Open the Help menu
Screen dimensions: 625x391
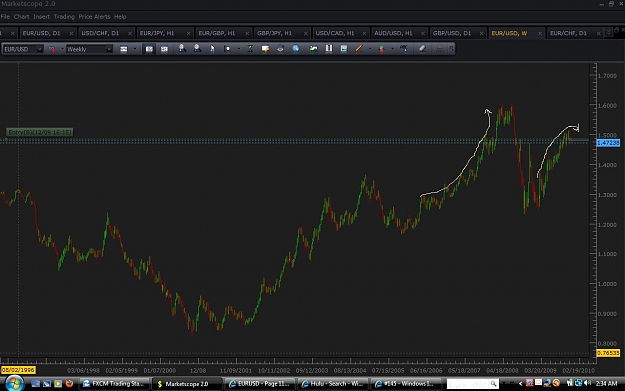(120, 17)
